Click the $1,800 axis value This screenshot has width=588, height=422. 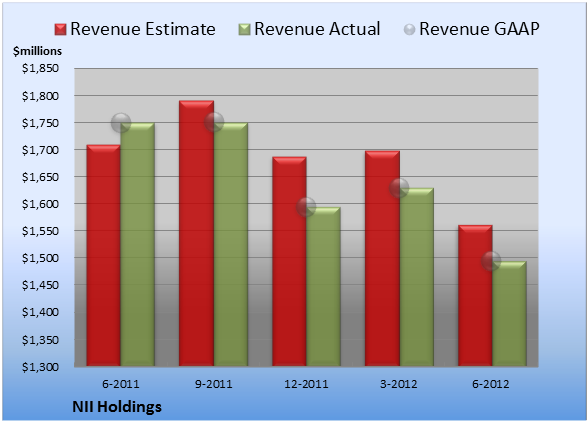coord(40,96)
